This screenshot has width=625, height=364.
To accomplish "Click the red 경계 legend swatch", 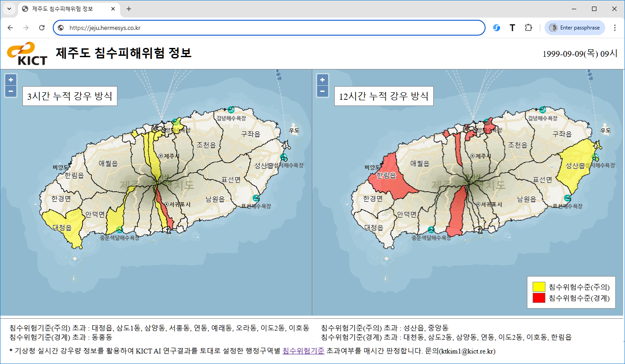I will pyautogui.click(x=539, y=298).
